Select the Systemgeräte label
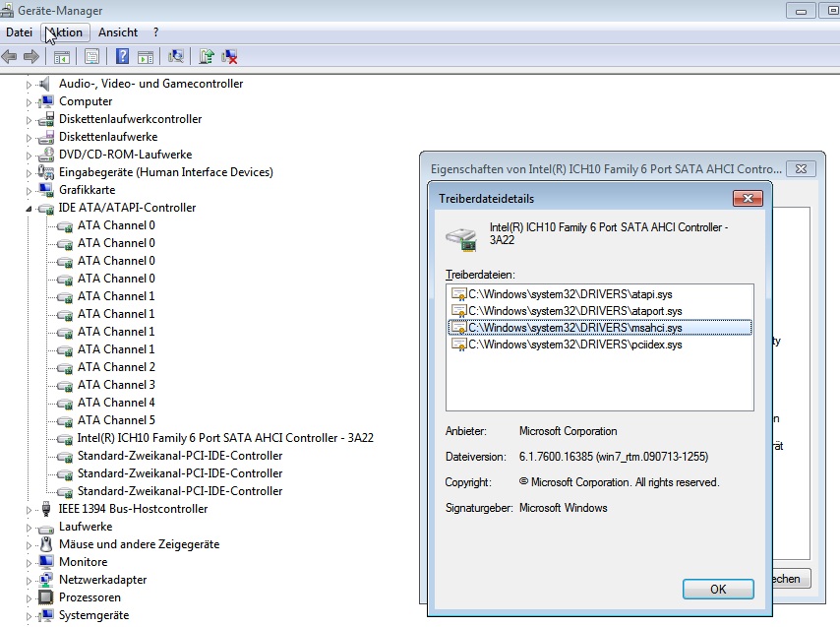The width and height of the screenshot is (840, 627). 93,615
